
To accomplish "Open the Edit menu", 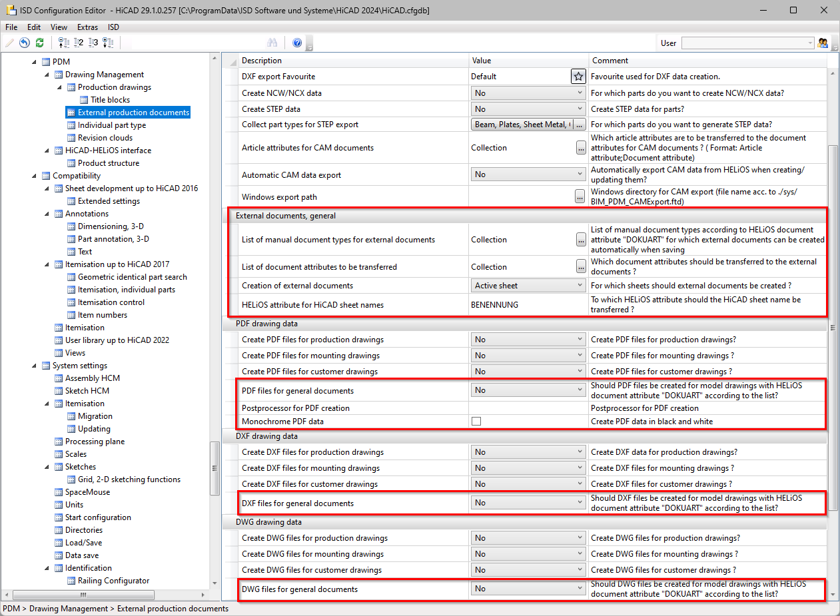I will 34,27.
